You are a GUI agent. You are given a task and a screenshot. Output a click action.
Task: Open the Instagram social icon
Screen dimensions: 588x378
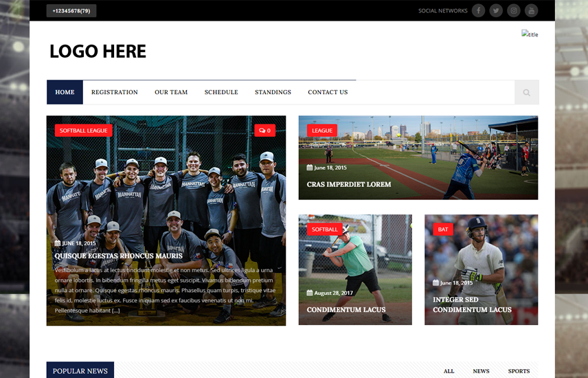514,10
